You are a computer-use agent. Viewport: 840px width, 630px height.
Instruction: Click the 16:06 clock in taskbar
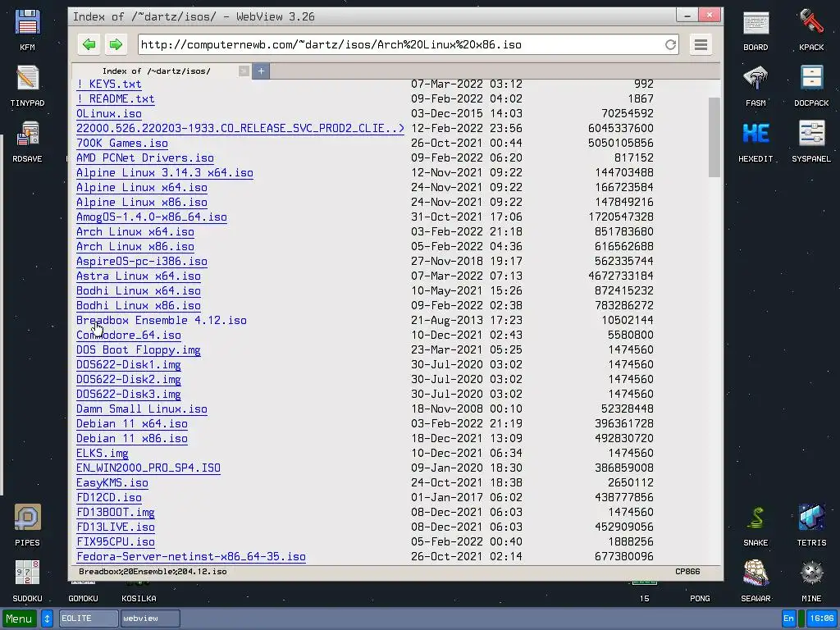point(822,619)
